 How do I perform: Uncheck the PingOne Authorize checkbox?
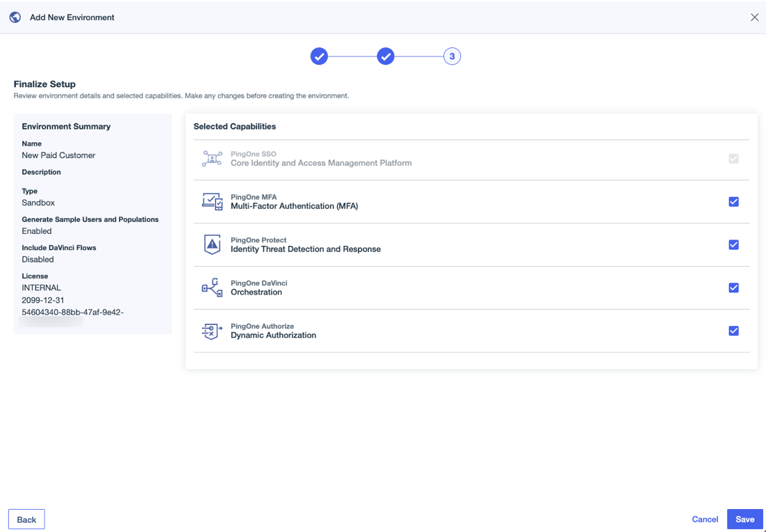click(733, 331)
